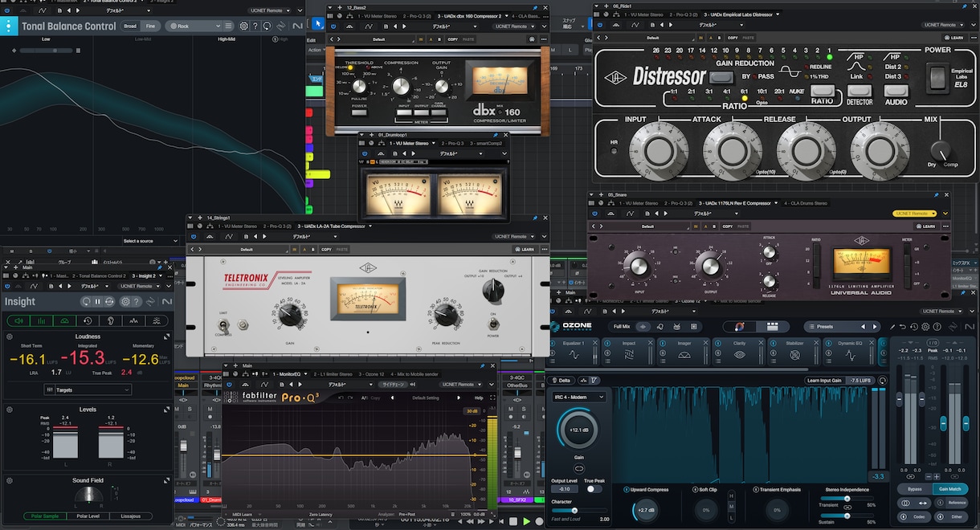
Task: Click the Delta button in Ozone
Action: [561, 381]
